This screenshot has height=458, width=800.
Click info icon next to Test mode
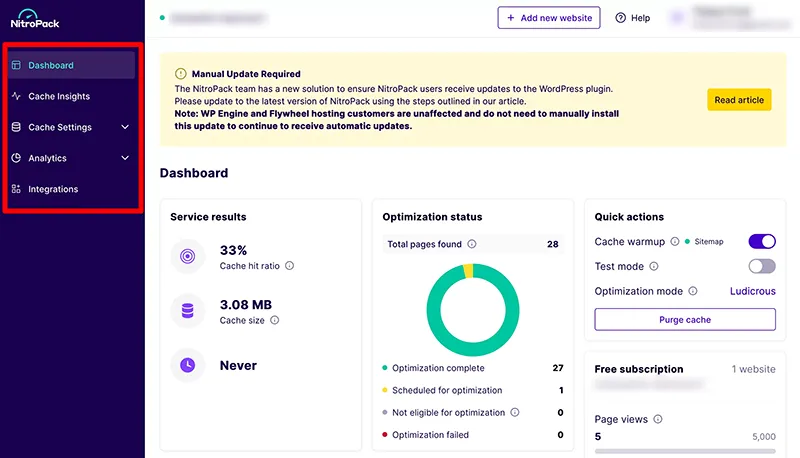pyautogui.click(x=654, y=266)
